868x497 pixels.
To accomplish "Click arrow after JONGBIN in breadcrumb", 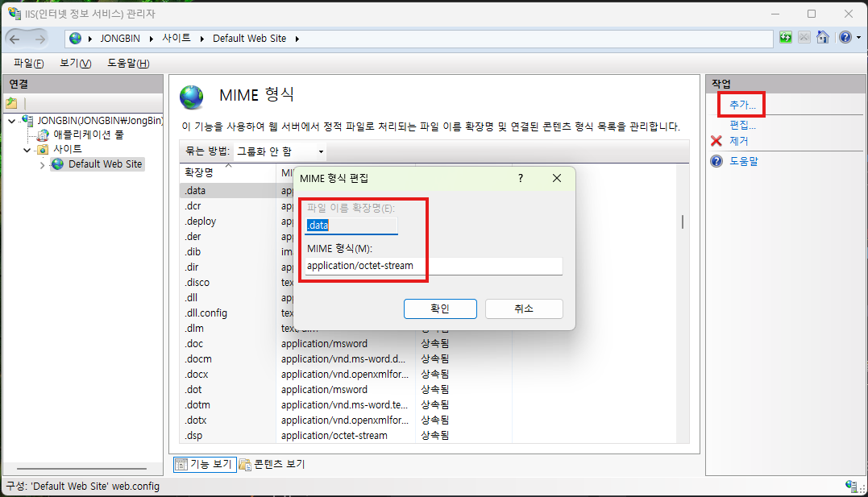I will point(152,39).
